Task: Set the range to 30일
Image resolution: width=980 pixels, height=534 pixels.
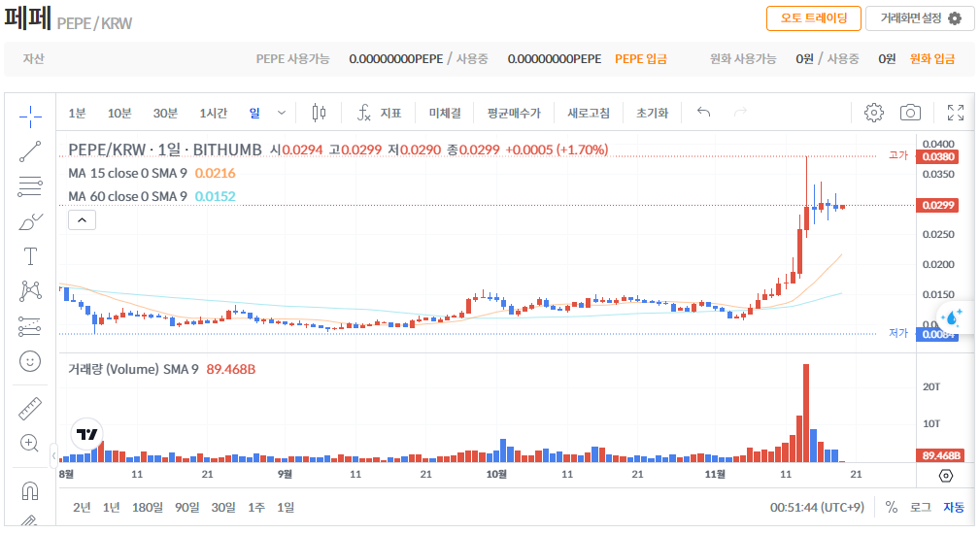Action: [x=223, y=507]
